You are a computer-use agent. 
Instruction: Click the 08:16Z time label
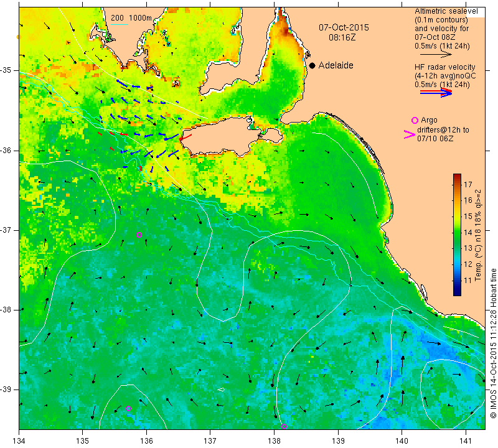click(342, 37)
